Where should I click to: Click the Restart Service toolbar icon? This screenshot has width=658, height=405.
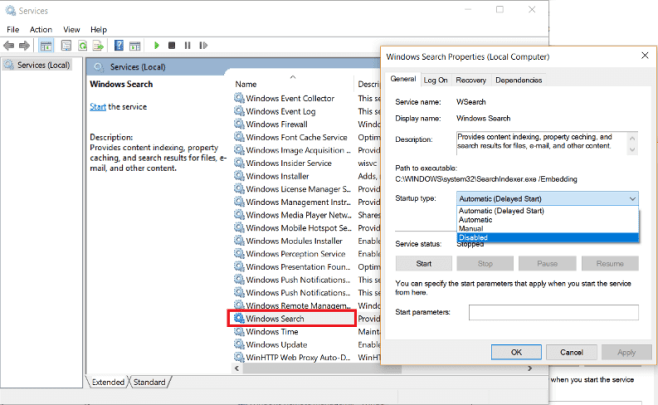click(204, 45)
